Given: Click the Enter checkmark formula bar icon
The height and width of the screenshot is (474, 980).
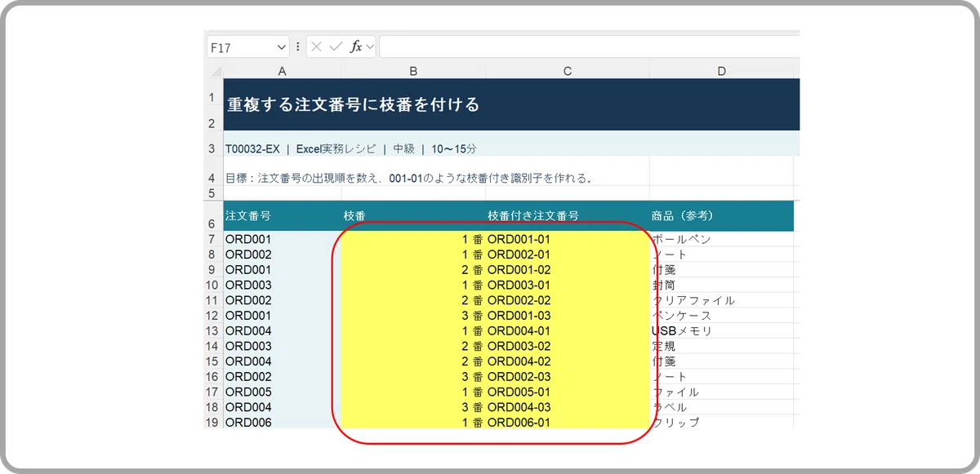Looking at the screenshot, I should click(x=336, y=47).
